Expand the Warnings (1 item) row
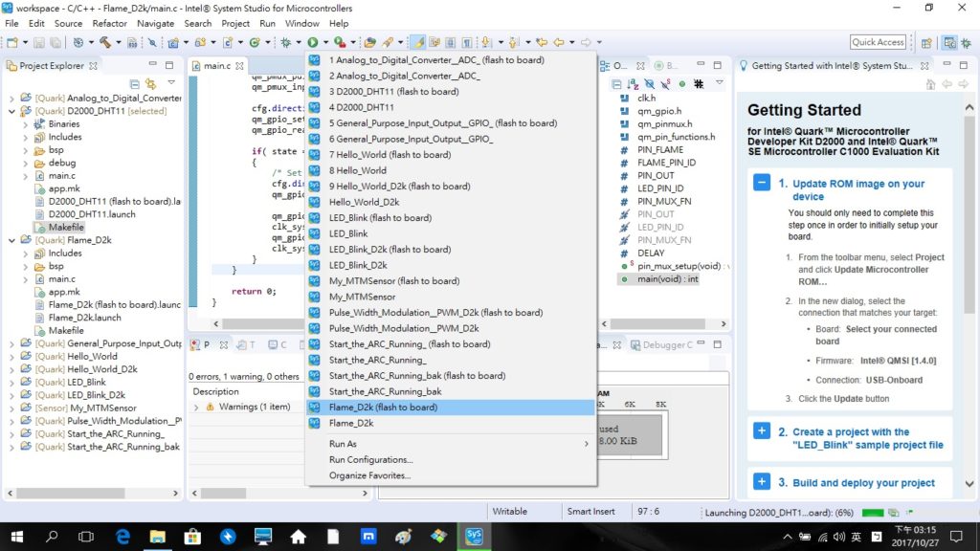The height and width of the screenshot is (551, 980). click(196, 408)
